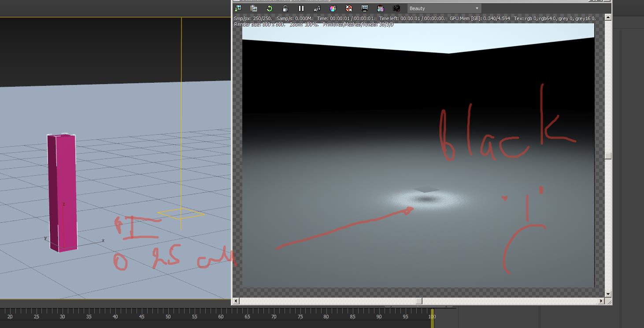Click frame 35 on the timeline

(89, 317)
